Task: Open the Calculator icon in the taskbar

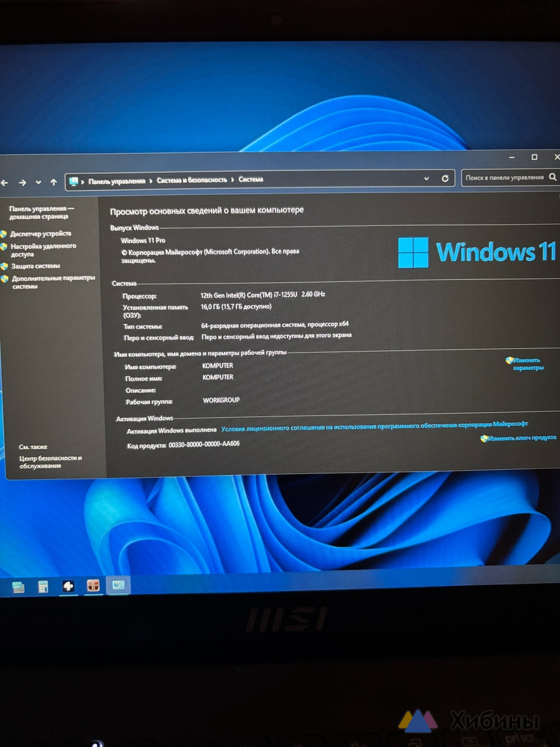Action: (x=43, y=587)
